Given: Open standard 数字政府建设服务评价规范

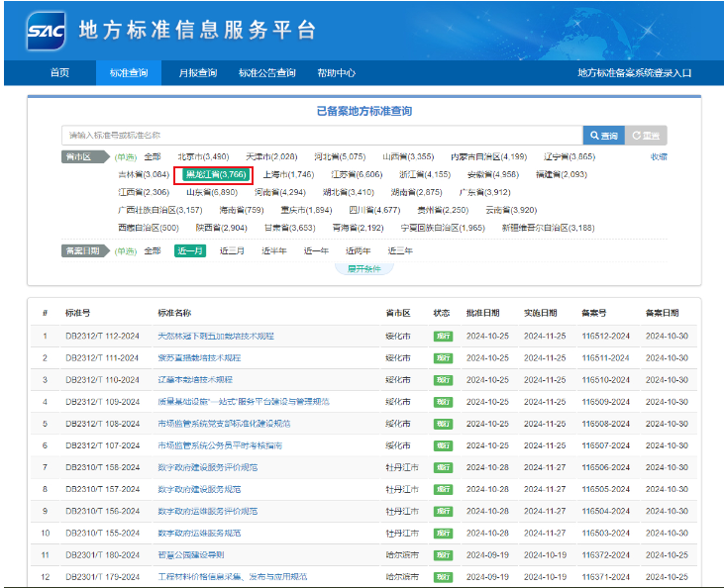Looking at the screenshot, I should pos(207,467).
